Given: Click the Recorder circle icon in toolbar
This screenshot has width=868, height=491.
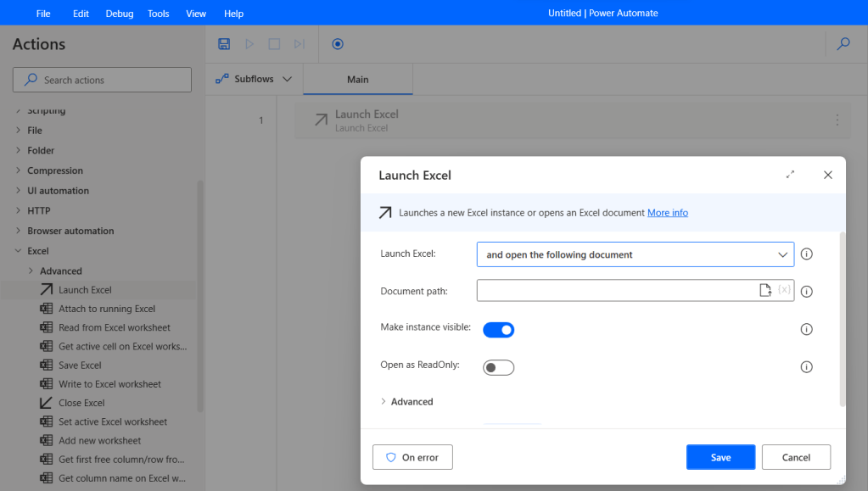Looking at the screenshot, I should [x=338, y=44].
